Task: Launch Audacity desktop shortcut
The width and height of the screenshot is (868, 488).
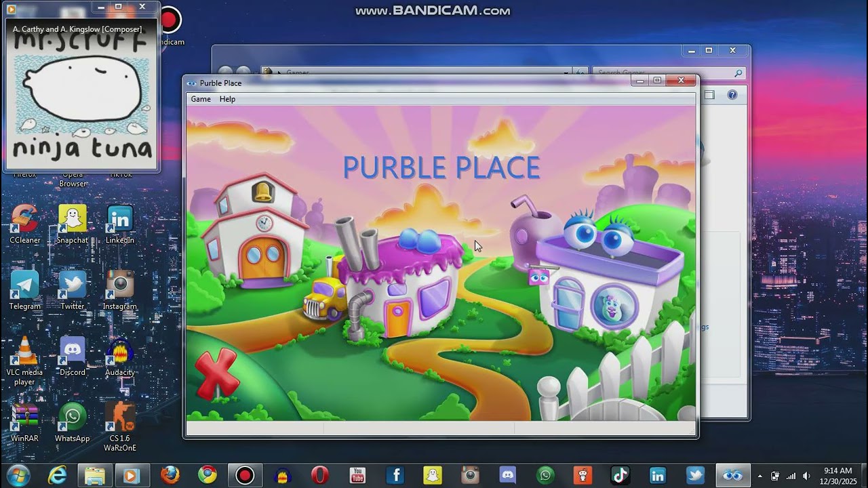Action: point(120,357)
